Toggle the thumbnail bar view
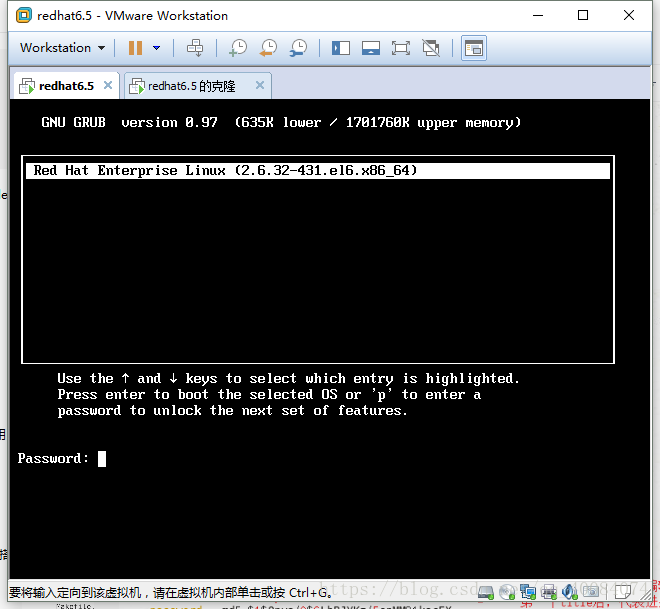 (x=371, y=48)
